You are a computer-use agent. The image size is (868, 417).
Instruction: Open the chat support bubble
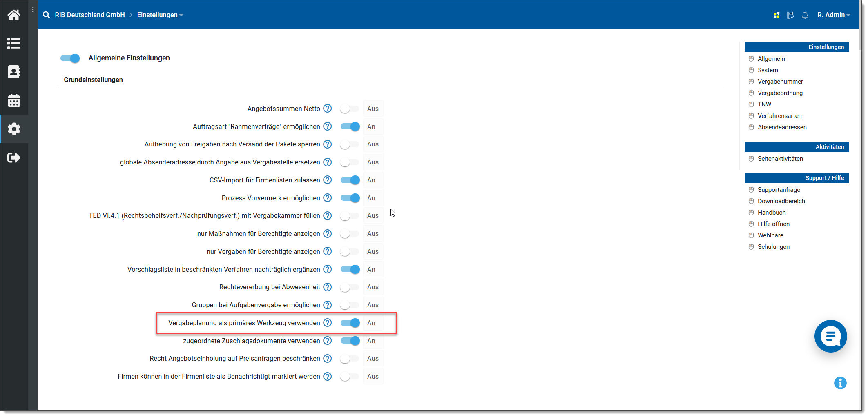click(x=830, y=336)
